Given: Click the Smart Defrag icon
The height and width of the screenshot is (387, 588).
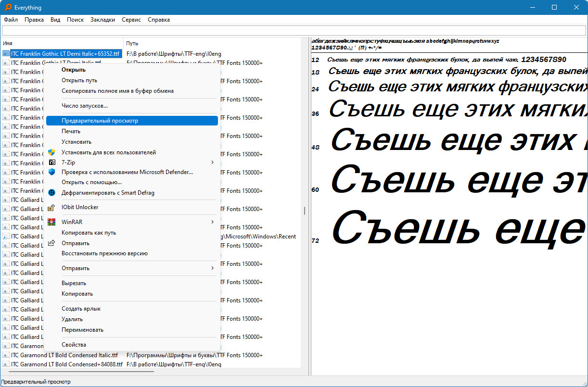Looking at the screenshot, I should tap(52, 192).
